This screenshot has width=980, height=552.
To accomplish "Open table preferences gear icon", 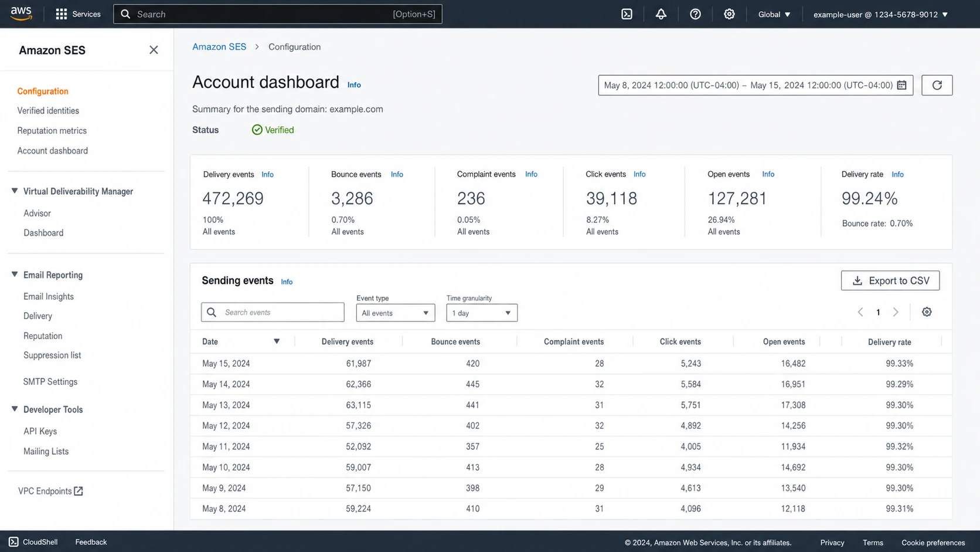I will tap(927, 312).
